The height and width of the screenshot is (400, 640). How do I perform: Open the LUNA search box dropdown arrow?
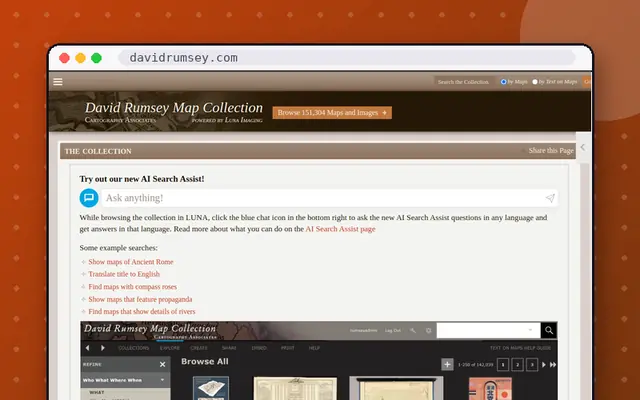click(x=530, y=330)
